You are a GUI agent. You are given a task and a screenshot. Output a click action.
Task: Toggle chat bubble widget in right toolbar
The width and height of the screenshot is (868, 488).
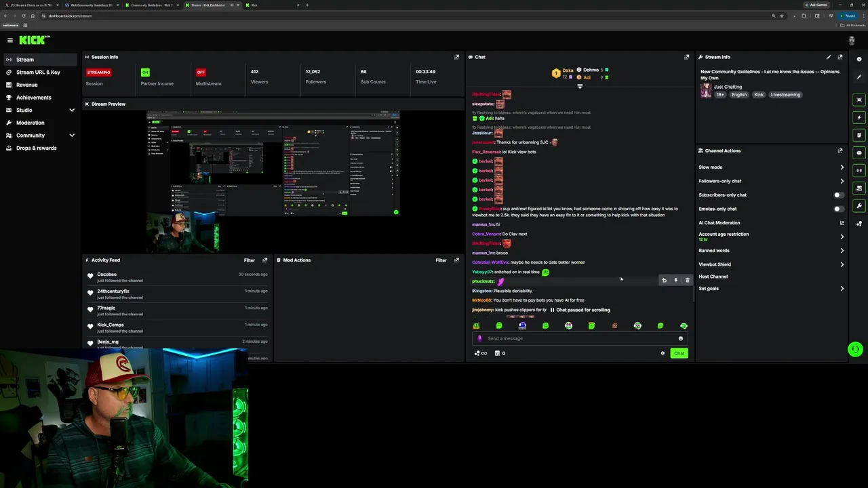coord(859,152)
